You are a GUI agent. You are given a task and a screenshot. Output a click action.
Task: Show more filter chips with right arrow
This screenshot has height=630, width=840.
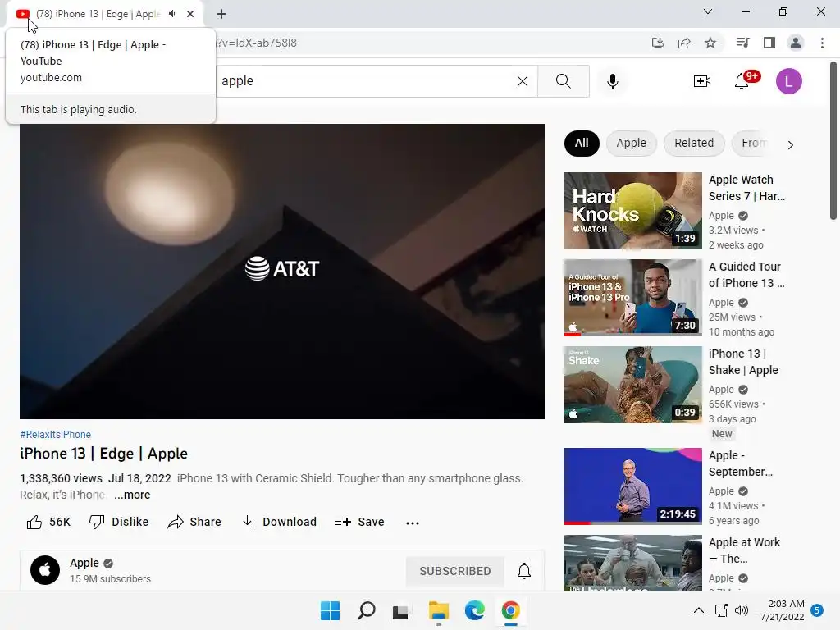point(790,145)
